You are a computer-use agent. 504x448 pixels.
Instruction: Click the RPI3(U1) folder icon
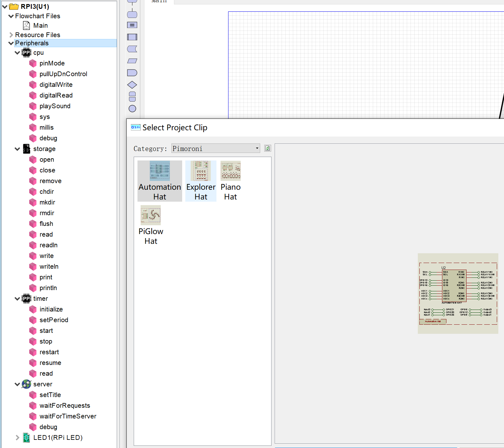pyautogui.click(x=14, y=7)
